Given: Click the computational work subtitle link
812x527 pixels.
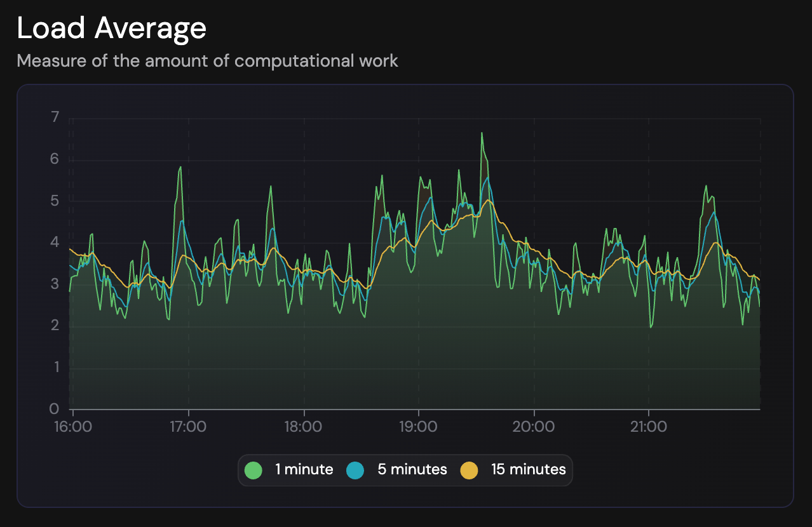Looking at the screenshot, I should (208, 61).
